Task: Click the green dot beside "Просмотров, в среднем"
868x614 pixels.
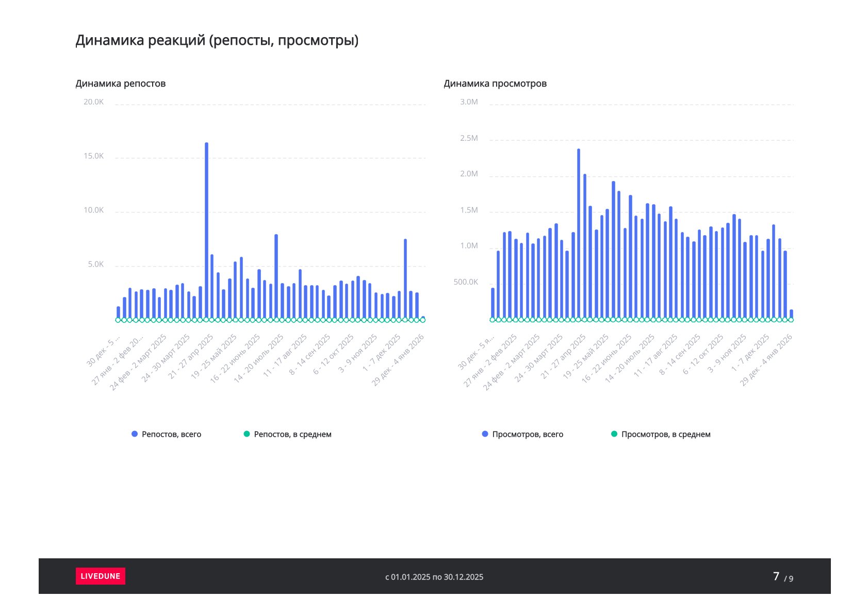Action: click(614, 434)
